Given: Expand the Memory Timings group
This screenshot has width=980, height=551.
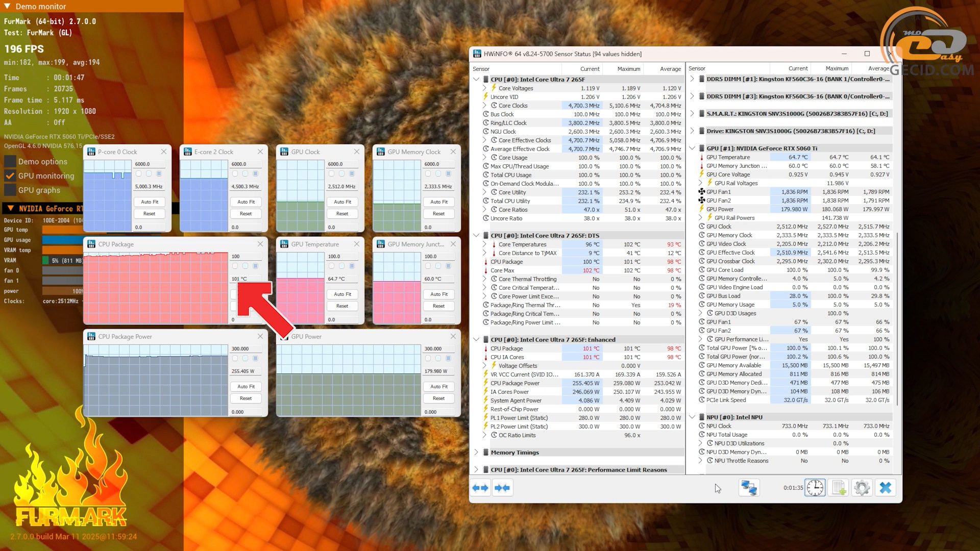Looking at the screenshot, I should tap(476, 452).
